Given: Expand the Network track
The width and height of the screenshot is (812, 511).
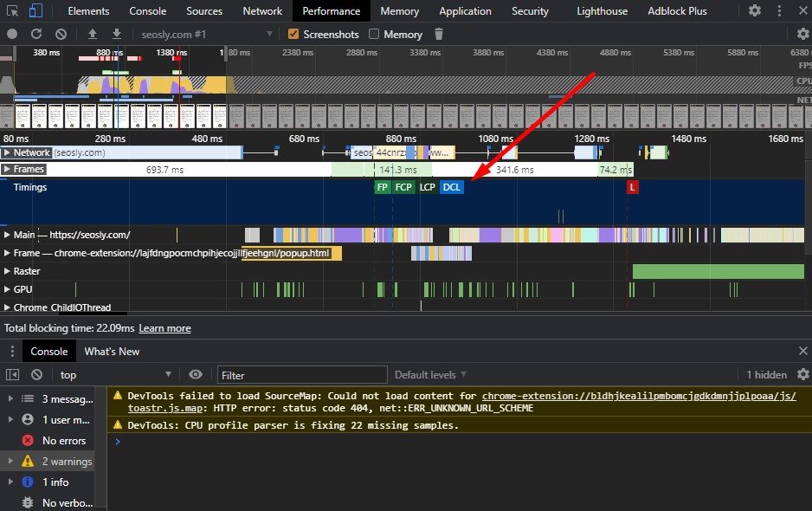Looking at the screenshot, I should pyautogui.click(x=8, y=152).
